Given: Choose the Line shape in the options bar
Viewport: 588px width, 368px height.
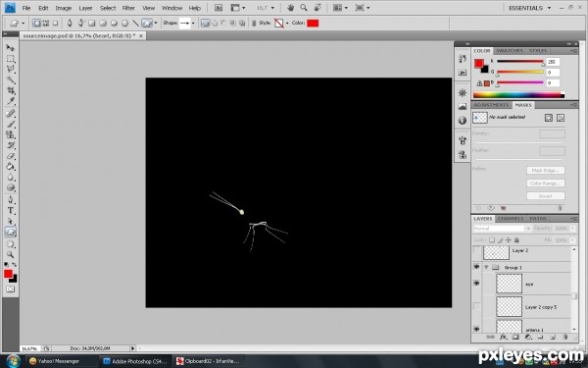Looking at the screenshot, I should coord(136,24).
